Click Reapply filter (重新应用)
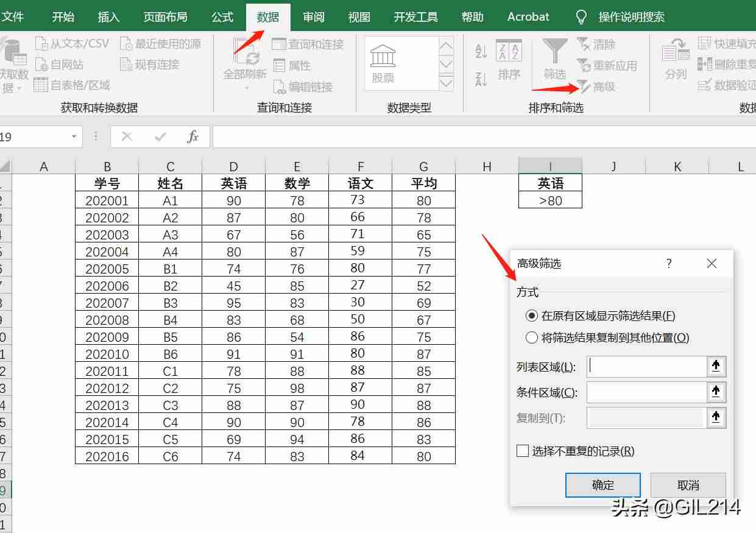756x533 pixels. click(607, 65)
